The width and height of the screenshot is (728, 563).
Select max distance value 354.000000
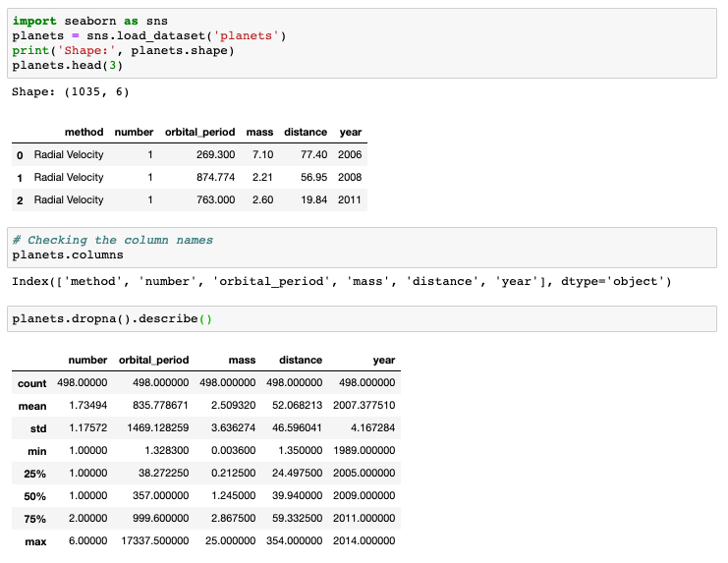coord(295,540)
